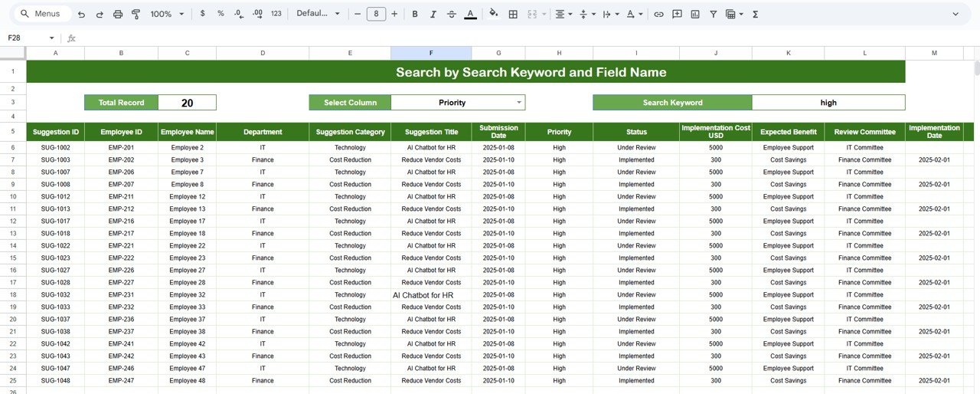Click the Search Keyword field containing high
This screenshot has width=980, height=394.
click(x=828, y=102)
